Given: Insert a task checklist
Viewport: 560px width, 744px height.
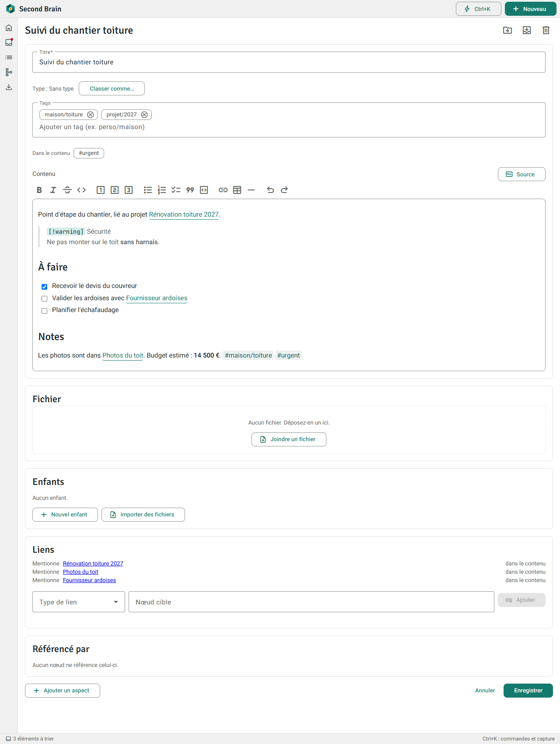Looking at the screenshot, I should (176, 190).
